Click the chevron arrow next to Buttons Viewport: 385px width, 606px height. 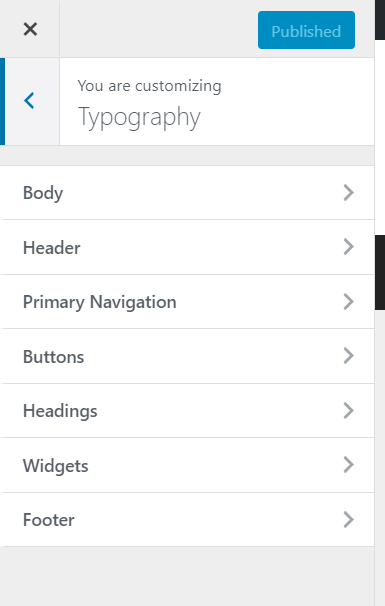click(x=349, y=356)
